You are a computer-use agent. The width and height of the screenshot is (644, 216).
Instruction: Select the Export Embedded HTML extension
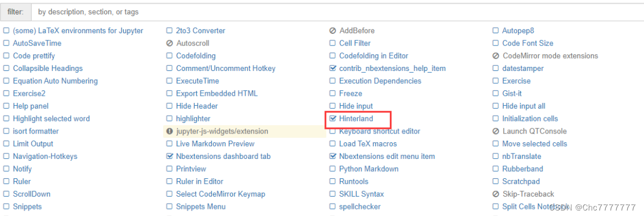pyautogui.click(x=217, y=94)
